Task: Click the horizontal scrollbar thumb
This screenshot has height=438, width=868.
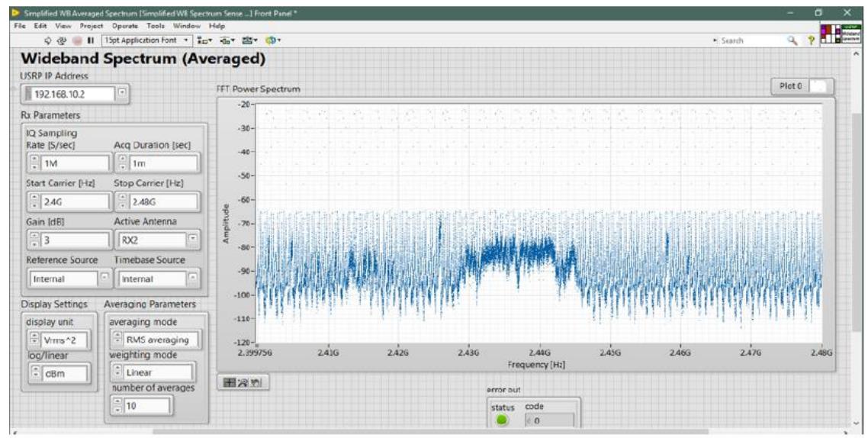Action: coord(430,432)
